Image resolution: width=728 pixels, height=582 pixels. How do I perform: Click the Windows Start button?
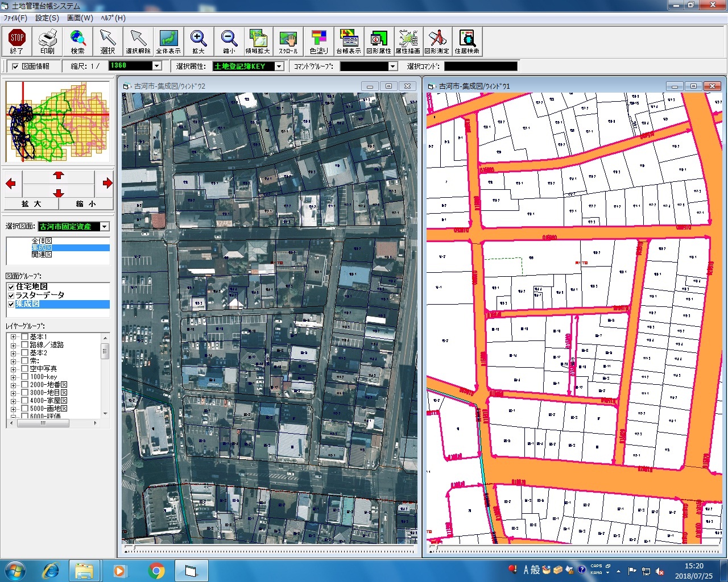15,570
